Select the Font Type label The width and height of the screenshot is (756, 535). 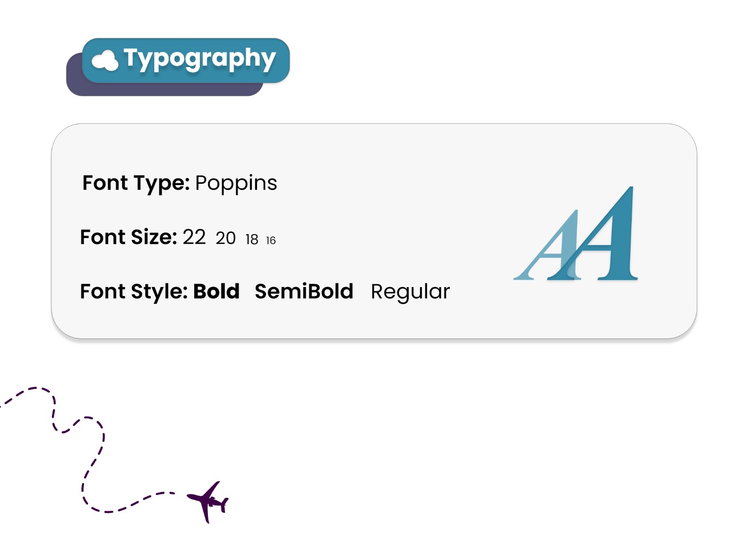136,183
